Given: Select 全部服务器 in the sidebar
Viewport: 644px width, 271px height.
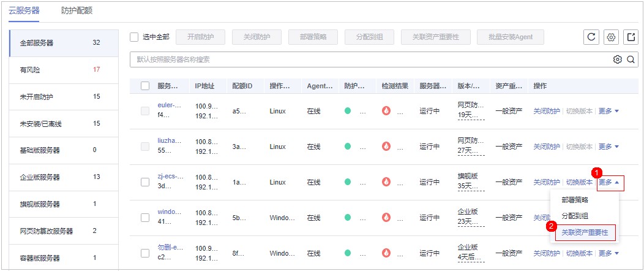Looking at the screenshot, I should tap(63, 43).
